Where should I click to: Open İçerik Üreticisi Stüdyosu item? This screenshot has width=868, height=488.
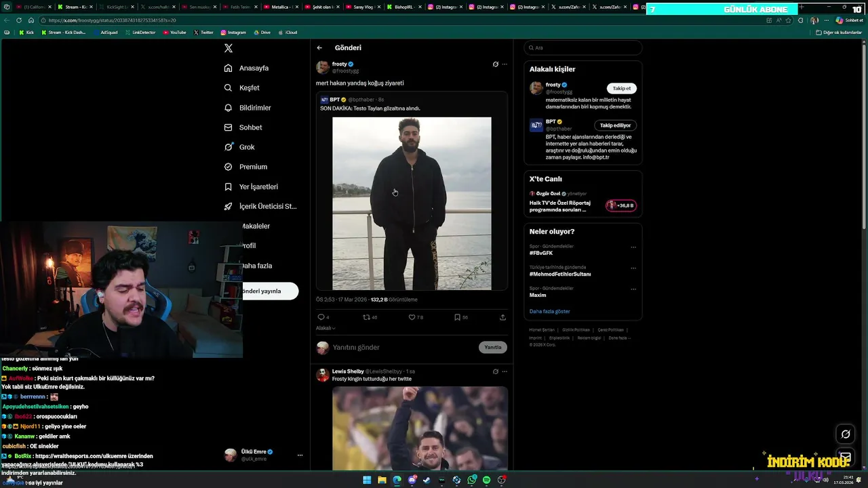(260, 206)
